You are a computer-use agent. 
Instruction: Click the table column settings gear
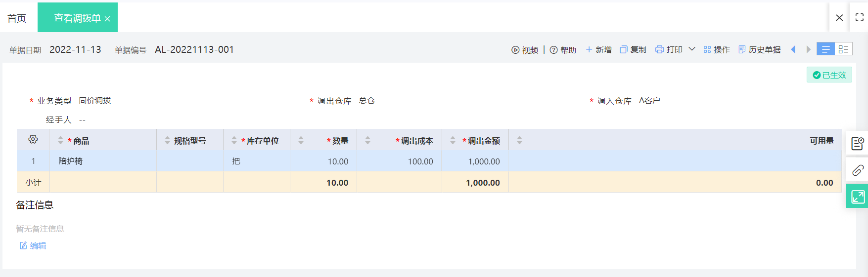point(33,140)
